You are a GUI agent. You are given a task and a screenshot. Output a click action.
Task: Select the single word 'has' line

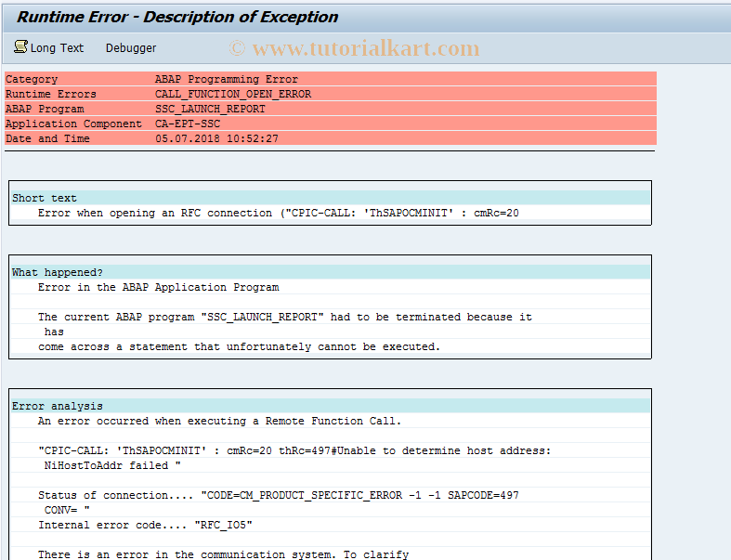(54, 332)
